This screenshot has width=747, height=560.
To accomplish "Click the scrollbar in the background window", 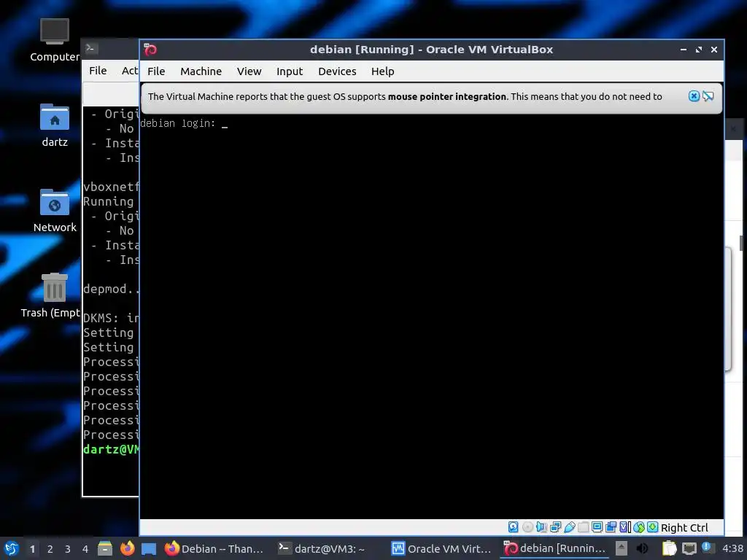I will 741,242.
